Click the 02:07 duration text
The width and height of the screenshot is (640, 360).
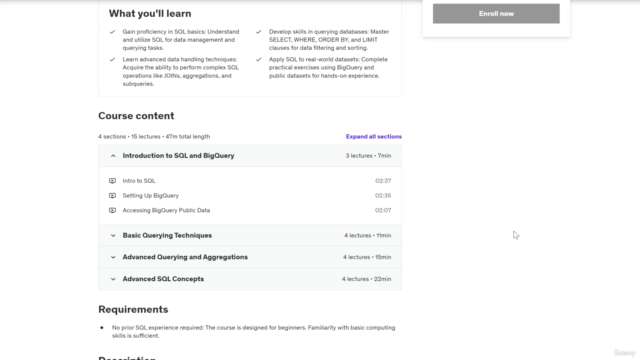click(383, 210)
